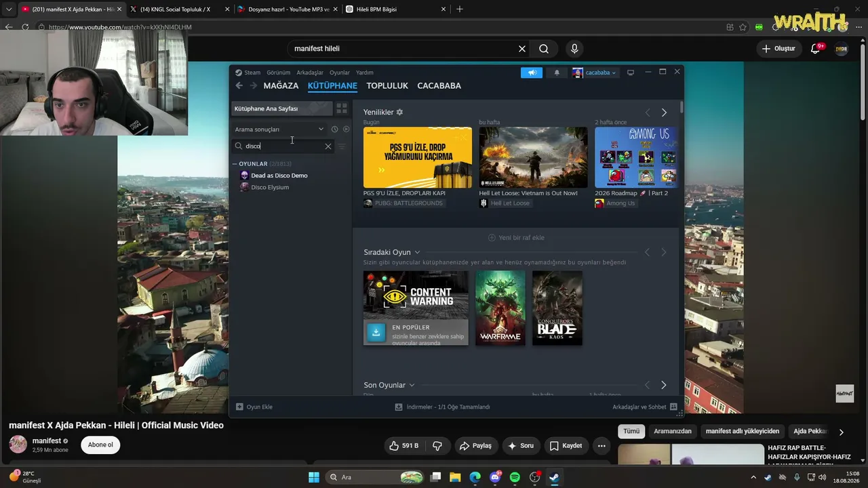Image resolution: width=868 pixels, height=488 pixels.
Task: Click the Abone ol subscribe button
Action: [100, 445]
